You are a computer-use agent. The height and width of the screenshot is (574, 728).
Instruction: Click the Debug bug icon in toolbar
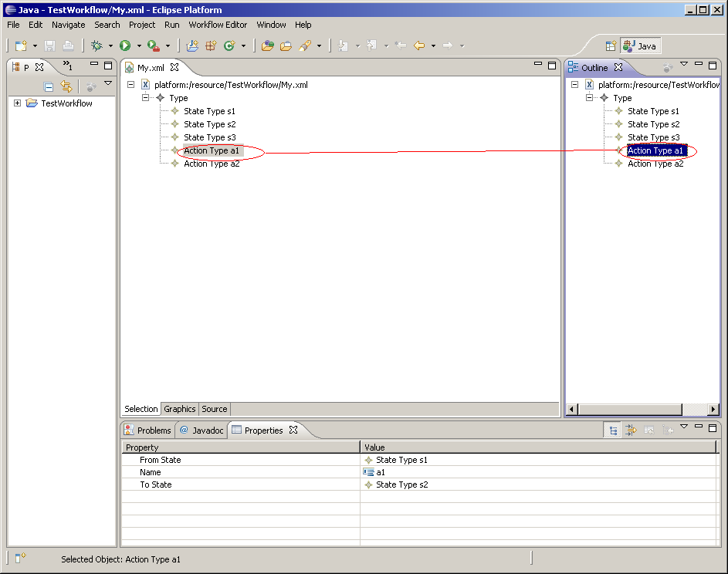[97, 46]
